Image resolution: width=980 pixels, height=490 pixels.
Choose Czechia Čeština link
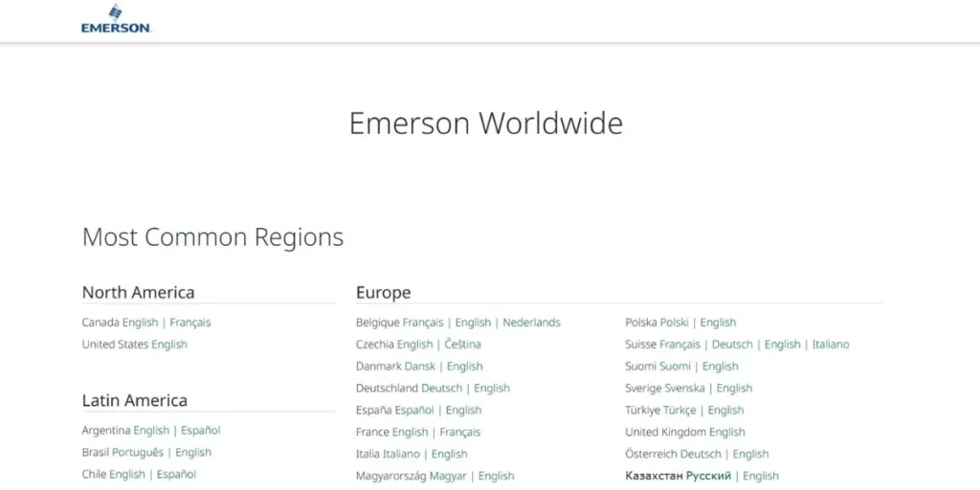[463, 345]
